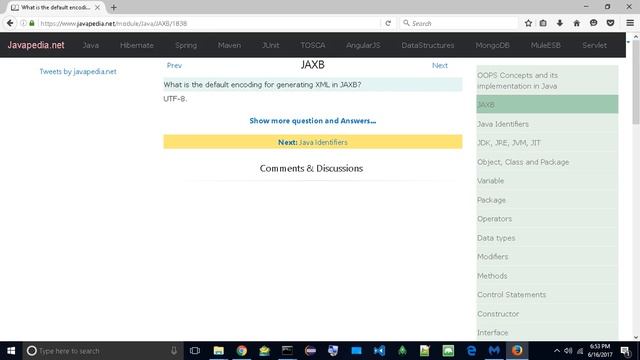Open the Hibernate navbar item
This screenshot has height=360, width=640.
[x=137, y=45]
